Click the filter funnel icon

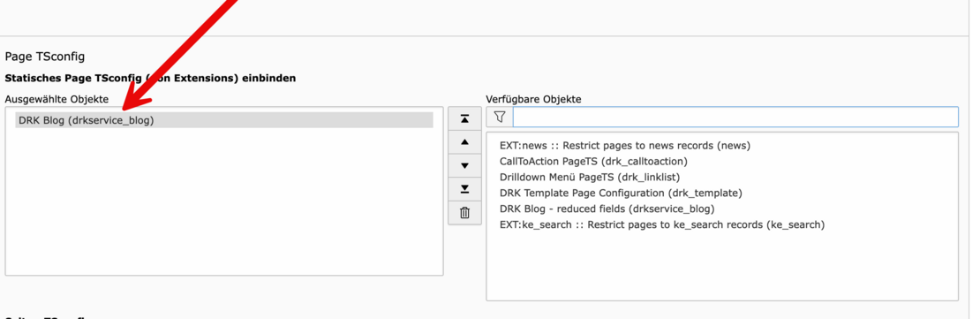click(500, 117)
